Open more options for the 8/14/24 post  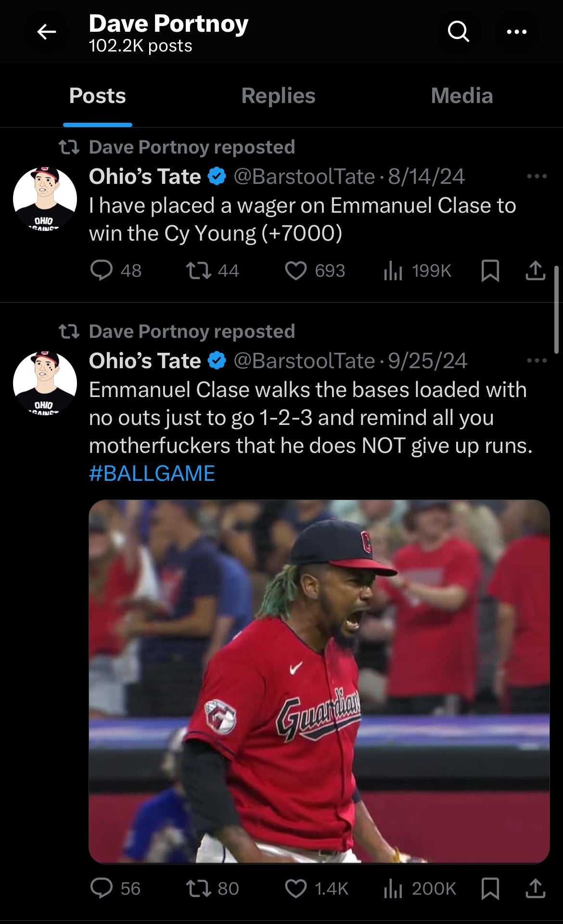point(537,177)
